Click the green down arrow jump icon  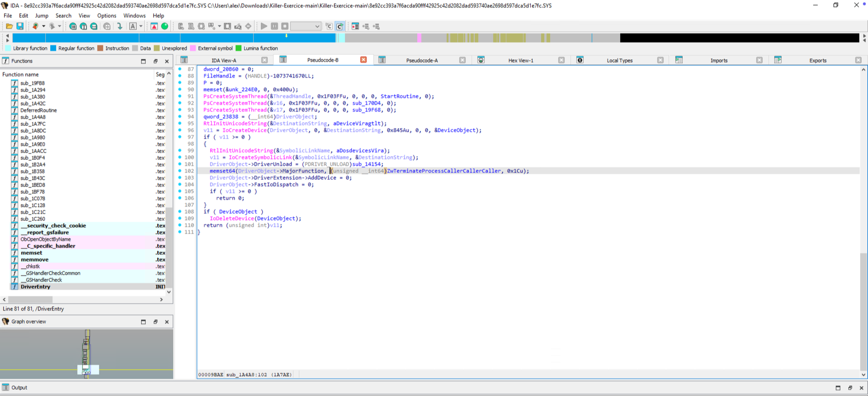120,26
